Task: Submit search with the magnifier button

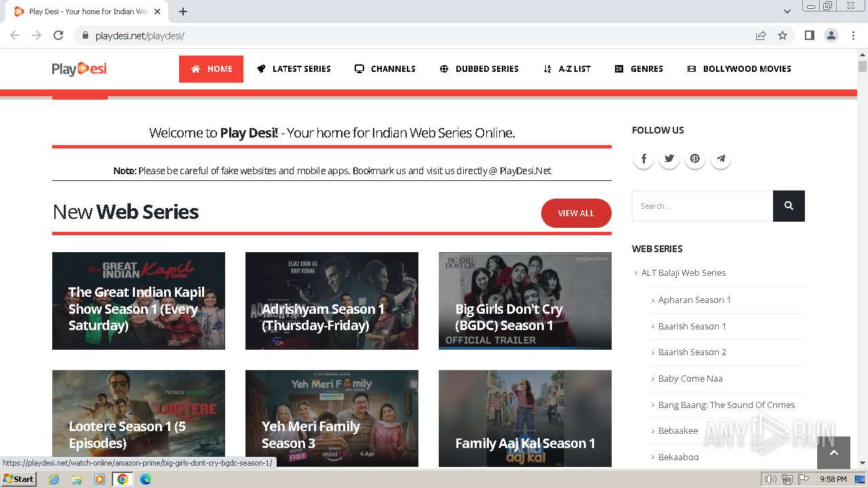Action: pos(789,206)
